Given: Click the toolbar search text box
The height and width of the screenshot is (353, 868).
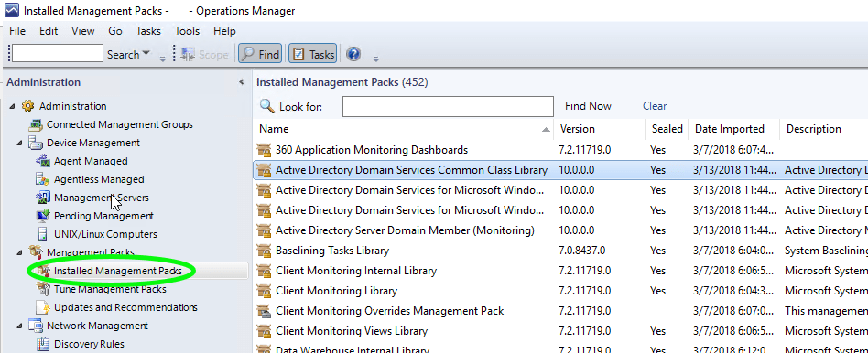Looking at the screenshot, I should (58, 54).
